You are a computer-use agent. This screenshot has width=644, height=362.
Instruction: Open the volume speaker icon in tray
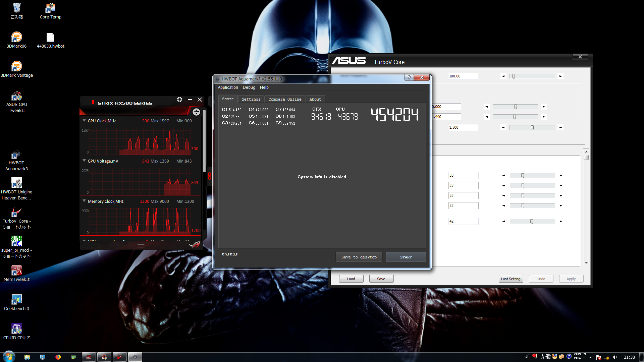(x=615, y=357)
